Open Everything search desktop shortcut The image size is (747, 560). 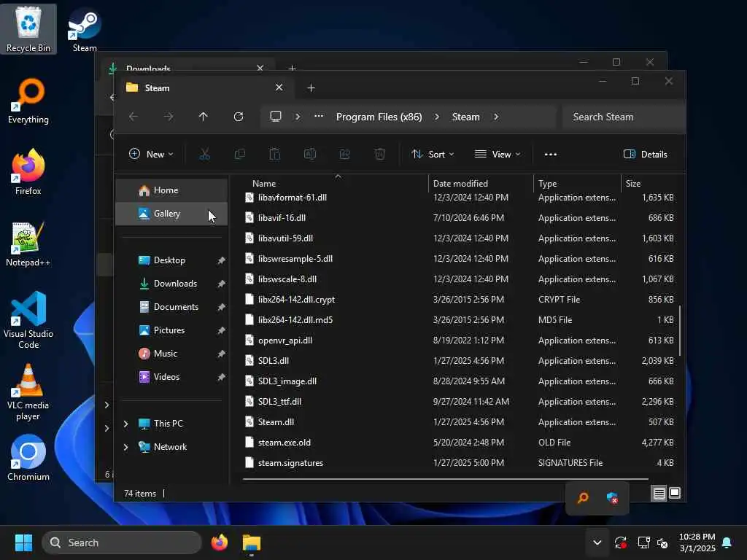[28, 101]
